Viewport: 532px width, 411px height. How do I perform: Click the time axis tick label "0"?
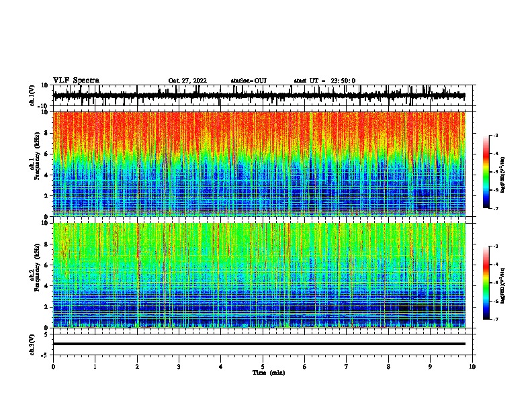53,367
